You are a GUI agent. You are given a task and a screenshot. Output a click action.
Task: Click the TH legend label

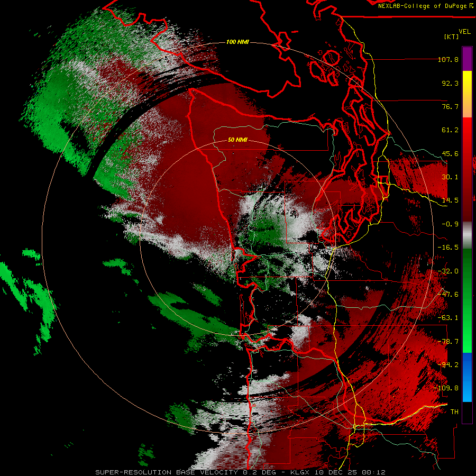pos(454,412)
